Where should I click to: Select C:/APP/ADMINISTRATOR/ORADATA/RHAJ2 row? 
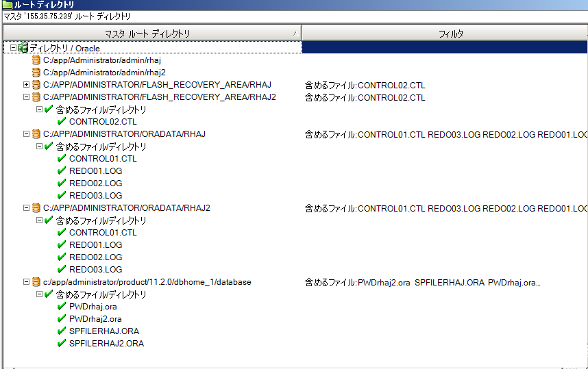126,207
